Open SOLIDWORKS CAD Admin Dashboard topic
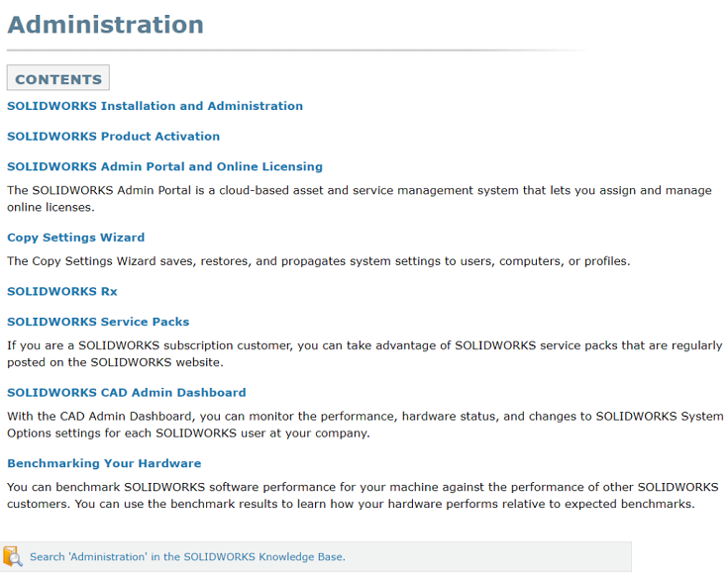 click(x=127, y=393)
